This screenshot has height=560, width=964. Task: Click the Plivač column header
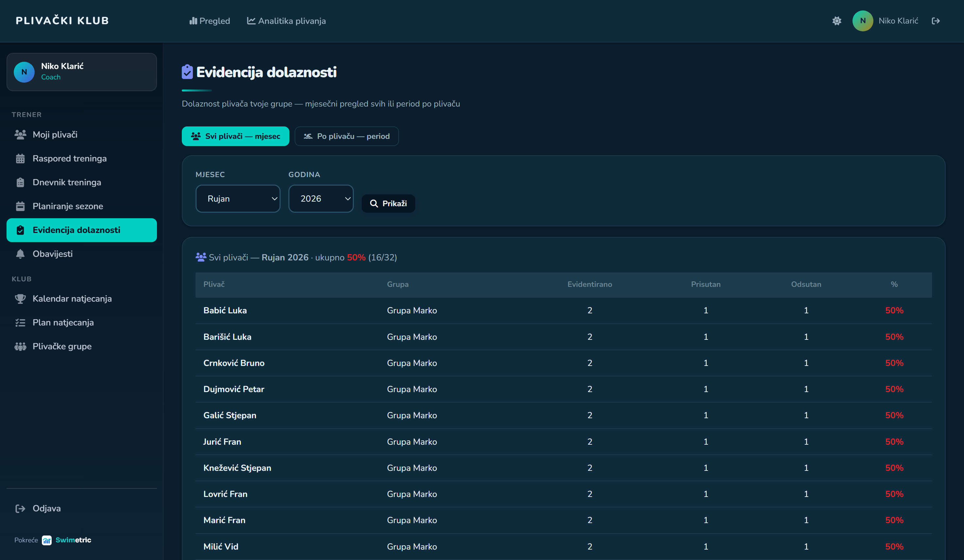pyautogui.click(x=214, y=284)
